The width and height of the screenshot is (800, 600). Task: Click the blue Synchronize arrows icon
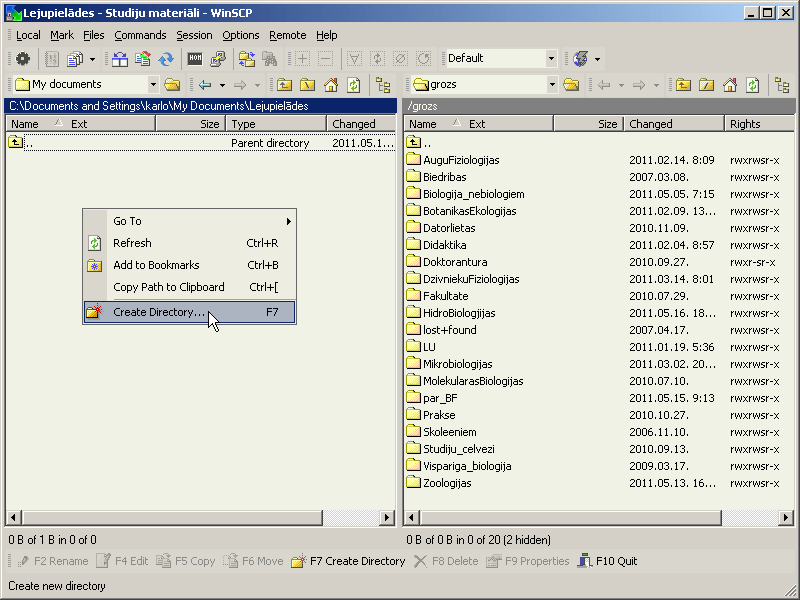point(166,59)
